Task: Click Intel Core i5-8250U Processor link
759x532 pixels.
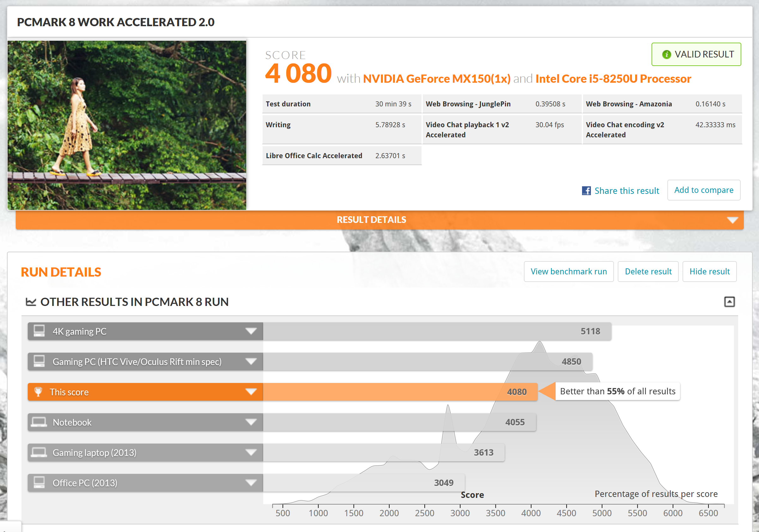Action: (613, 79)
